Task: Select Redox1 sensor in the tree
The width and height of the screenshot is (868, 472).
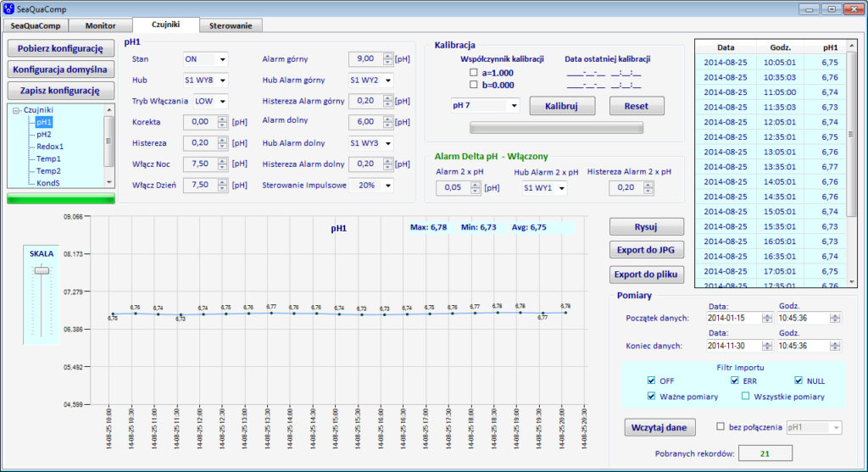Action: [49, 147]
